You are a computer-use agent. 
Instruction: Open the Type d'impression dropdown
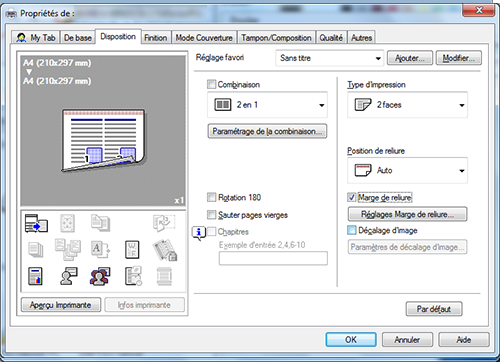[407, 105]
